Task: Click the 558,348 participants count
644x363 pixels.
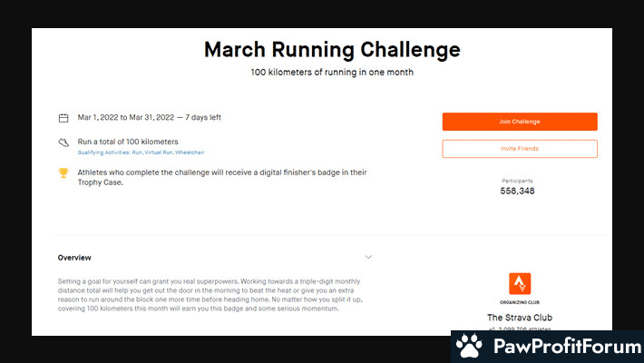Action: (518, 191)
